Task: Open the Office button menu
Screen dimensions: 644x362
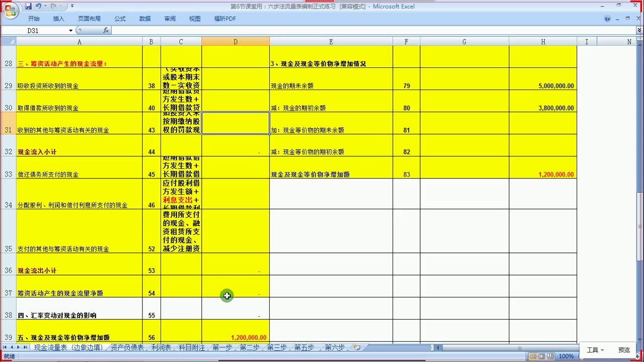Action: click(10, 10)
